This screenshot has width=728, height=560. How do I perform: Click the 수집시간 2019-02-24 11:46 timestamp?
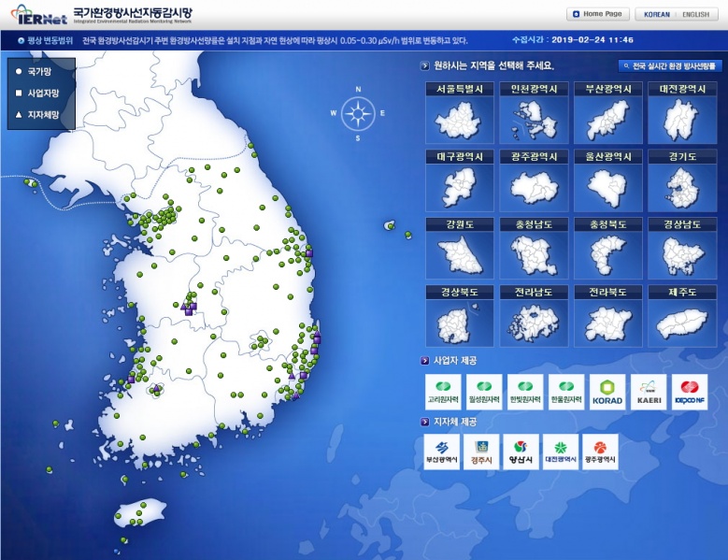573,40
